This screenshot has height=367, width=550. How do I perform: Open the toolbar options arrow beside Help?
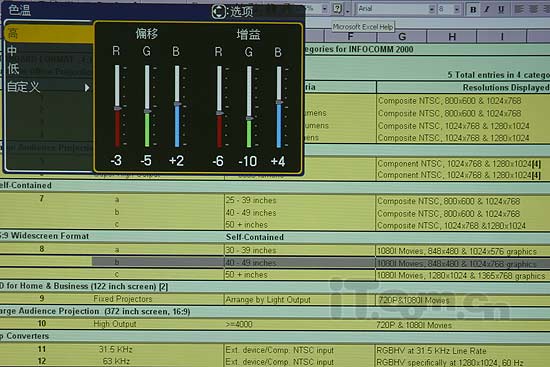[348, 10]
